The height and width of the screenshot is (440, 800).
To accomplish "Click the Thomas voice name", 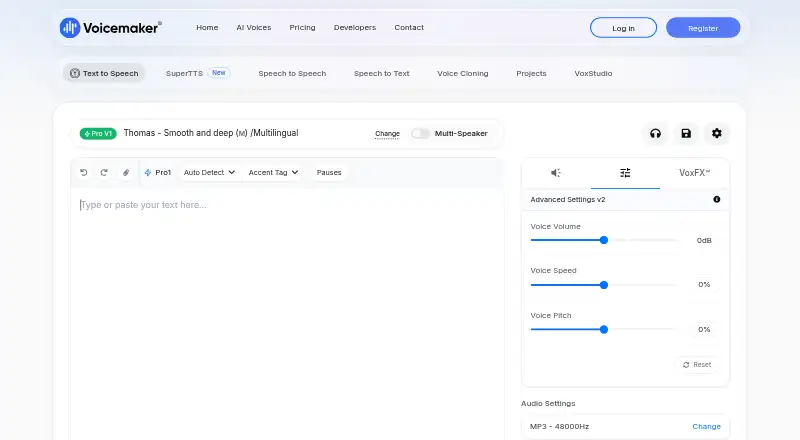I will [211, 133].
